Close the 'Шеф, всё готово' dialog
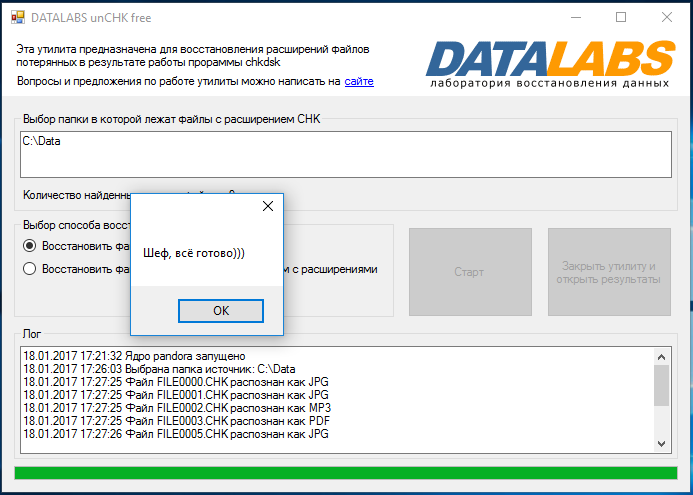Image resolution: width=693 pixels, height=495 pixels. tap(268, 206)
